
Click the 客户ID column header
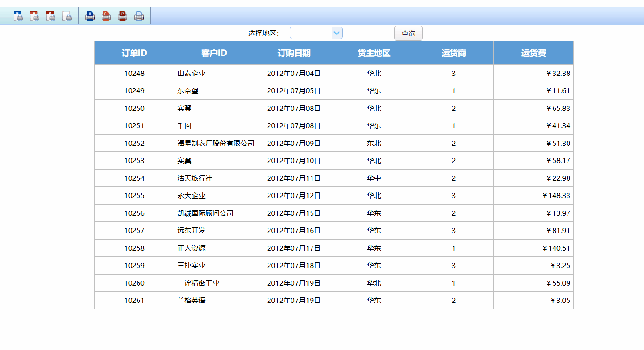coord(214,53)
